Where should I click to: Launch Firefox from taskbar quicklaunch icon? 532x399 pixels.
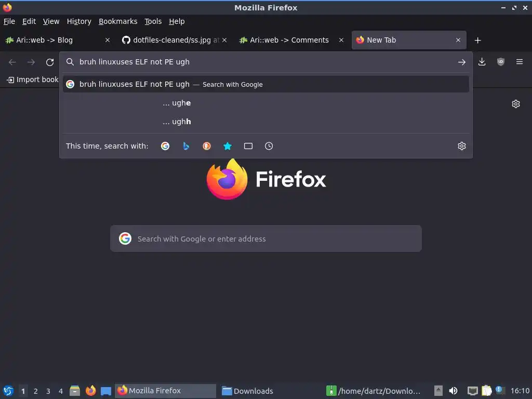[90, 391]
